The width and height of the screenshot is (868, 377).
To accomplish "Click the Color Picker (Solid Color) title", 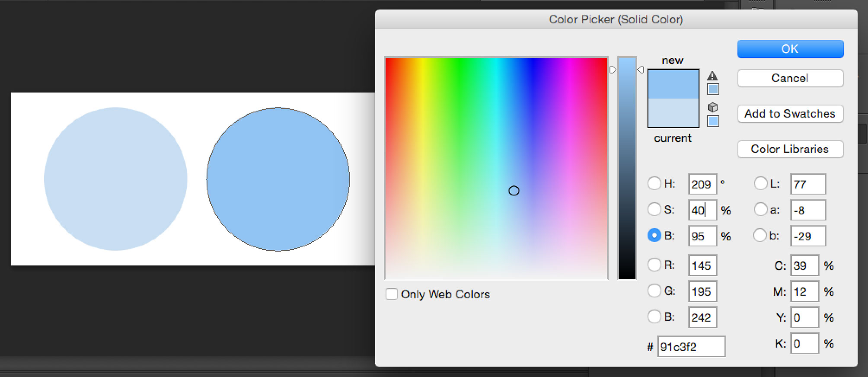I will tap(616, 19).
